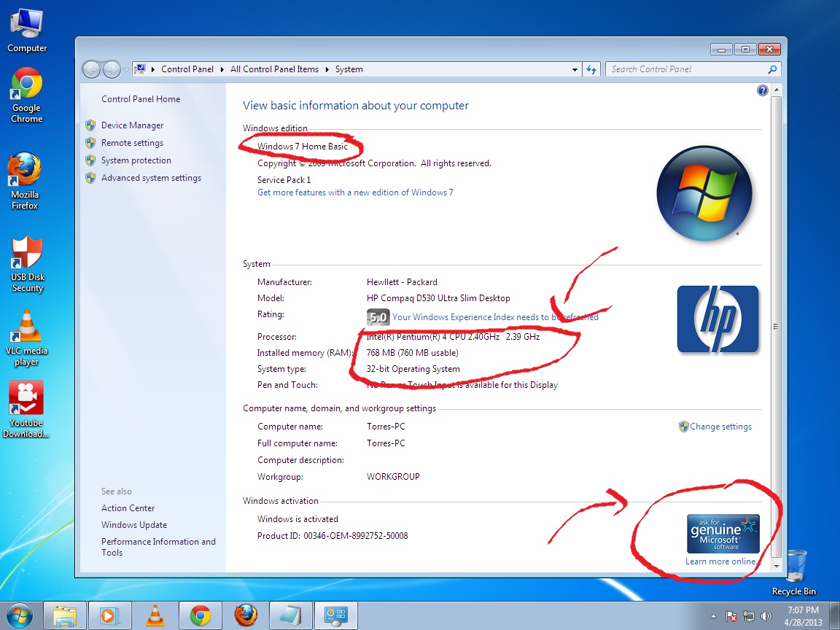Select the USB Disk Security desktop icon
Viewport: 840px width, 630px height.
27,265
